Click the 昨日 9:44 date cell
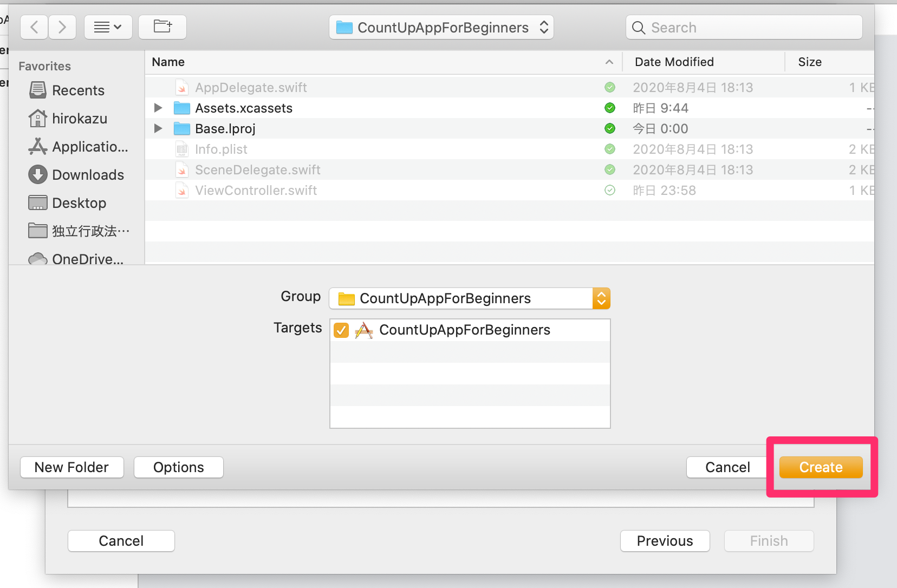897x588 pixels. [661, 108]
